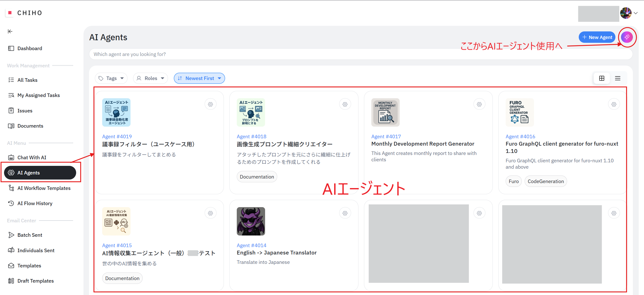Screen dimensions: 644x295
Task: Open AI Workflow Templates in sidebar
Action: pyautogui.click(x=44, y=188)
